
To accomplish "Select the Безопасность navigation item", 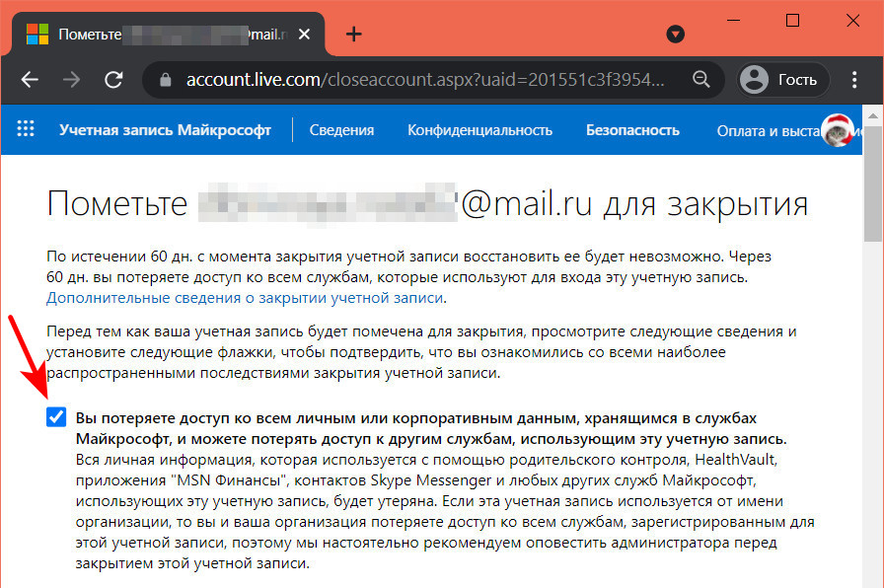I will click(632, 130).
